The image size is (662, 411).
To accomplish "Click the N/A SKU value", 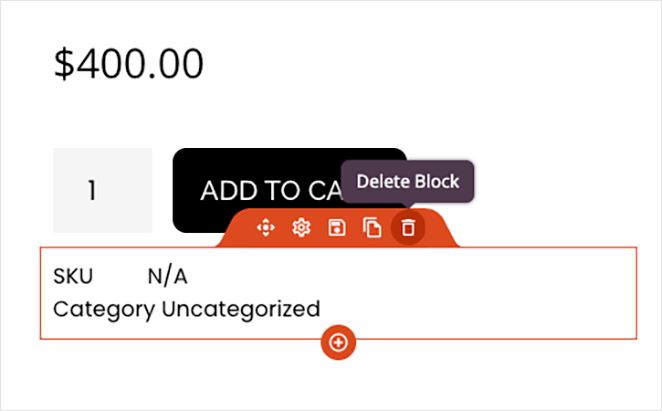I will [168, 277].
